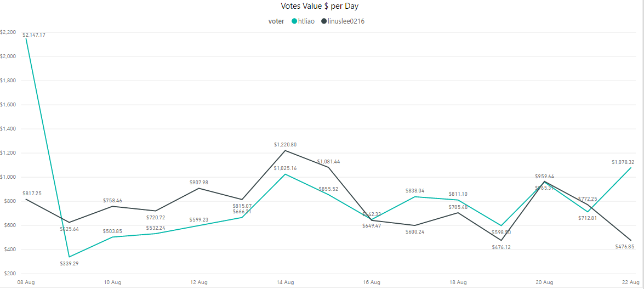Select the $503.85 data label
The height and width of the screenshot is (289, 644).
(113, 231)
